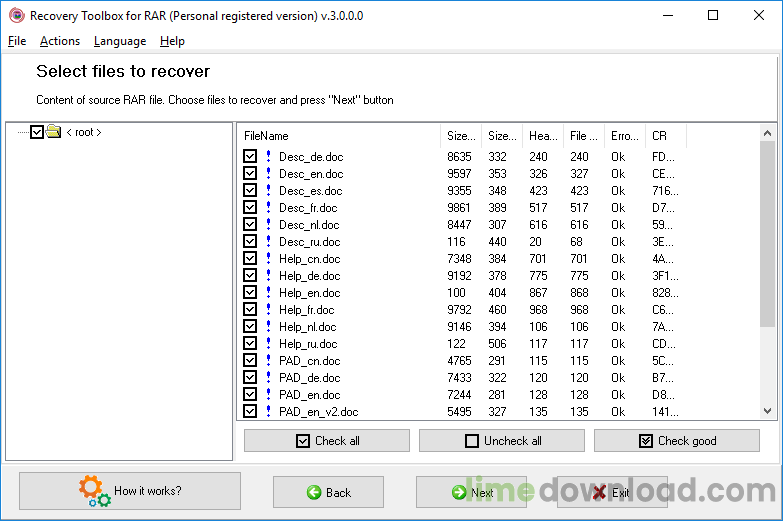783x521 pixels.
Task: Uncheck the Help_en.doc checkbox
Action: tap(250, 292)
